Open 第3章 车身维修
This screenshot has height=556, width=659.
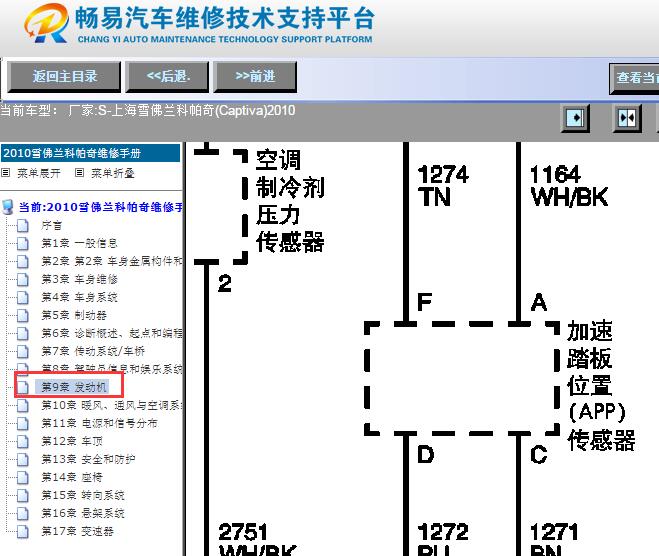[79, 279]
